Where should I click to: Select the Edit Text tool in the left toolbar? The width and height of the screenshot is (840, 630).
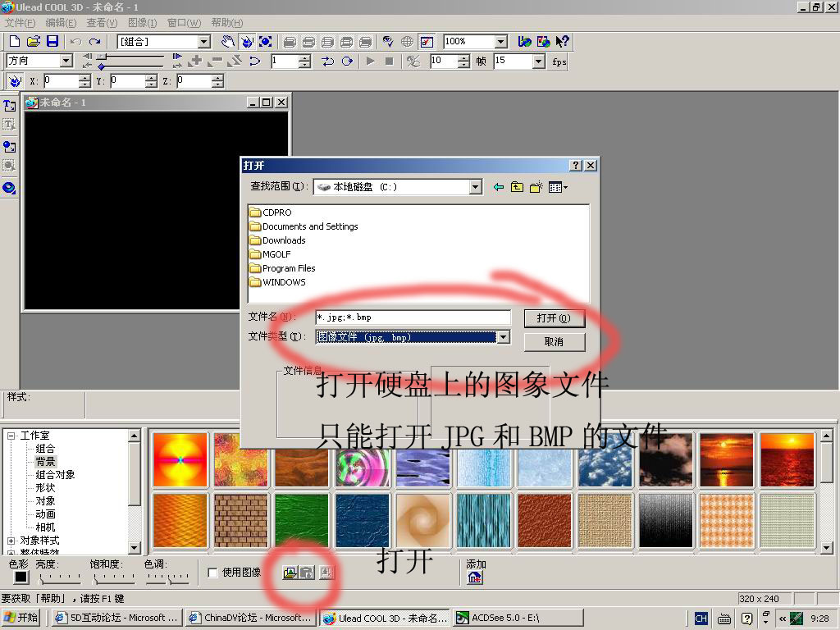click(x=9, y=125)
